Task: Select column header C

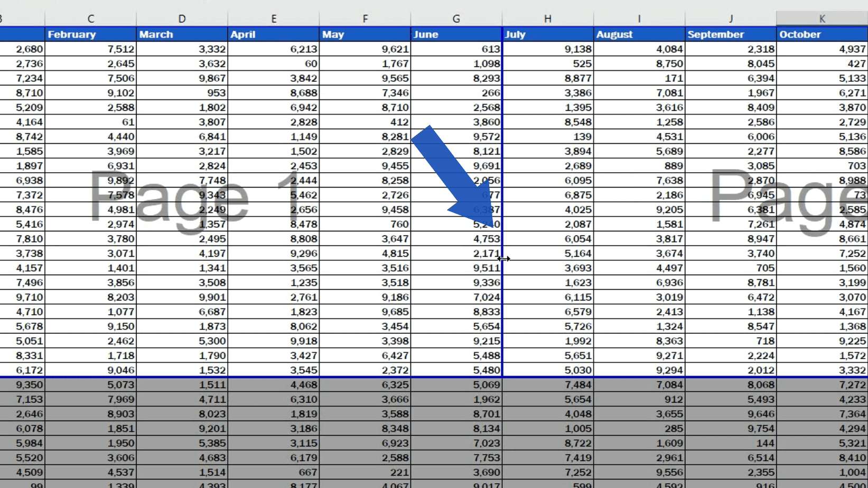Action: click(90, 18)
